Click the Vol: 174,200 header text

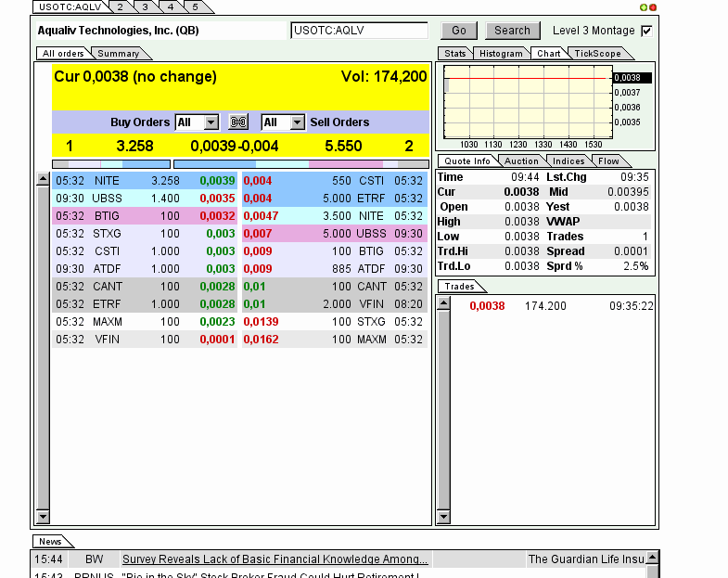(x=384, y=77)
